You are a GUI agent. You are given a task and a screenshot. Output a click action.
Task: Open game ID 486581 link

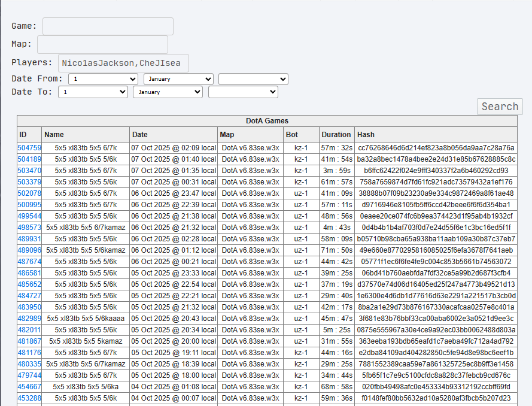pyautogui.click(x=29, y=273)
